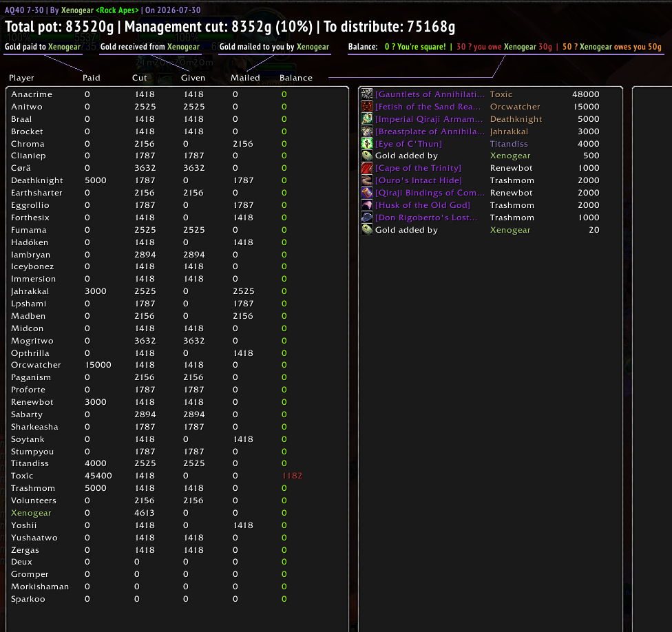Click the 'Gold received from Xenogear' legend

[x=150, y=47]
